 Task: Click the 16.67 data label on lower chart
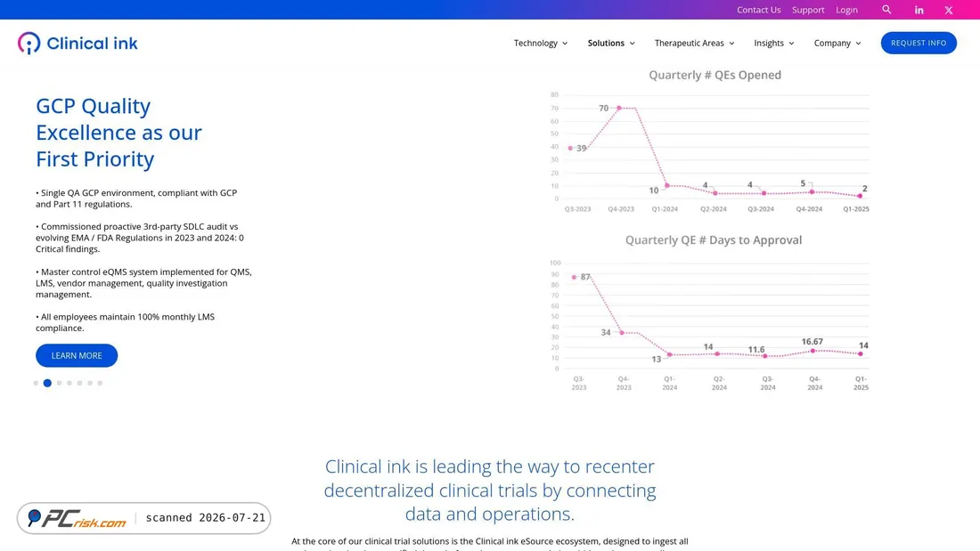point(812,342)
